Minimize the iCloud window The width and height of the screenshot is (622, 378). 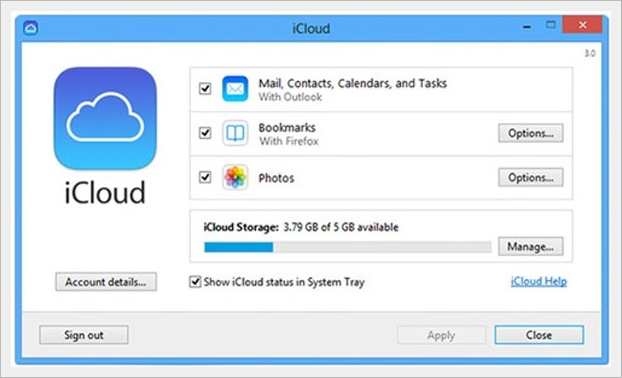click(527, 26)
